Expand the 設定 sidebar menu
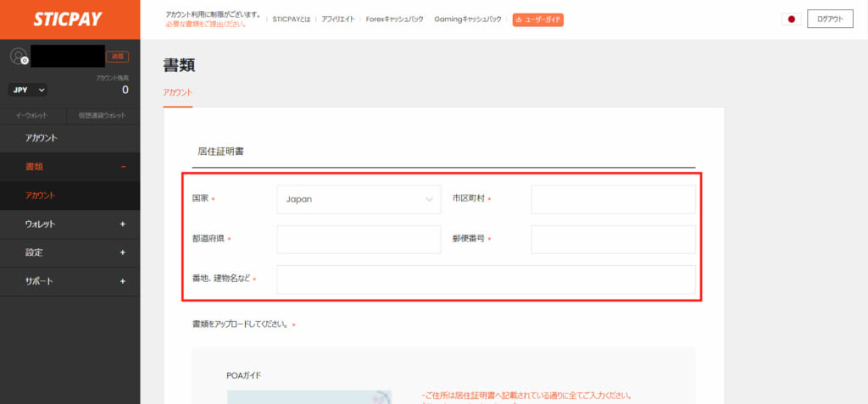Viewport: 868px width, 404px height. click(x=70, y=252)
